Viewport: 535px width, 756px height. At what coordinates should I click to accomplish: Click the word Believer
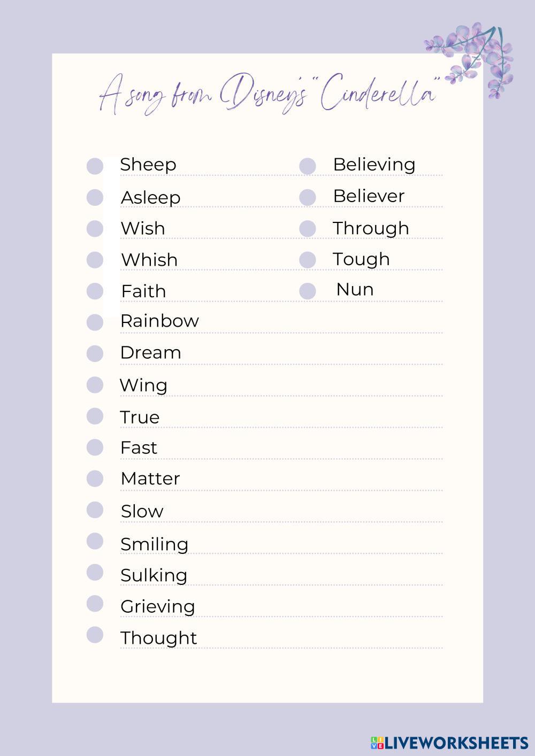click(369, 196)
